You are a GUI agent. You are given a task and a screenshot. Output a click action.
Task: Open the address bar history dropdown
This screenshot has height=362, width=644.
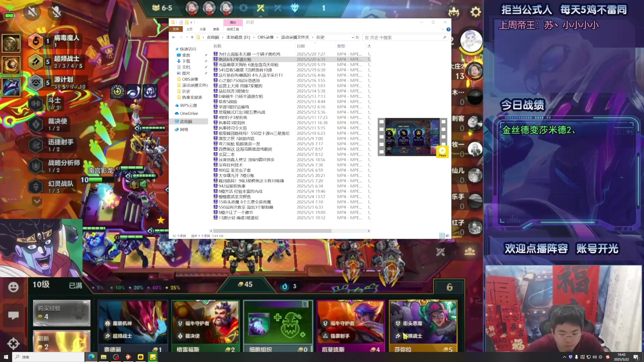coord(353,37)
